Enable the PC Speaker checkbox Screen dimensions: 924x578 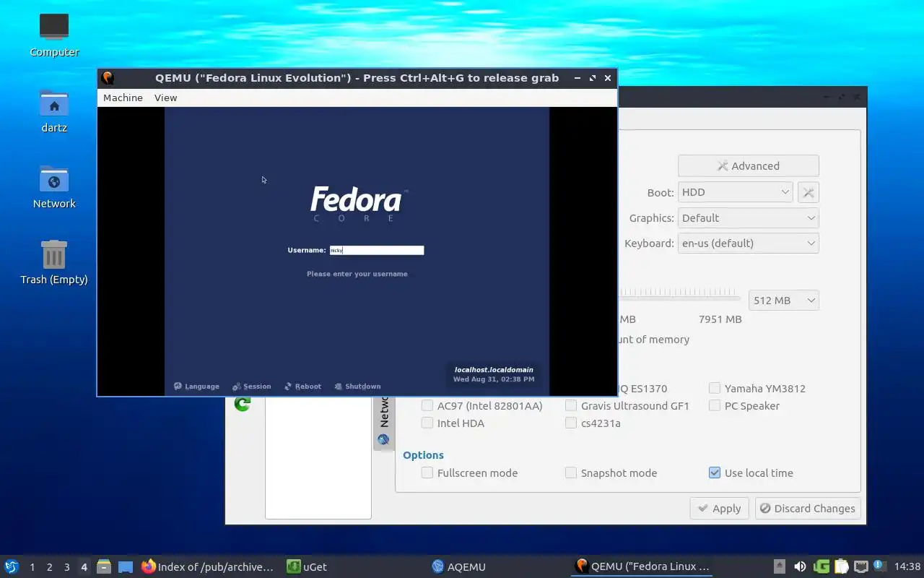[x=715, y=406]
